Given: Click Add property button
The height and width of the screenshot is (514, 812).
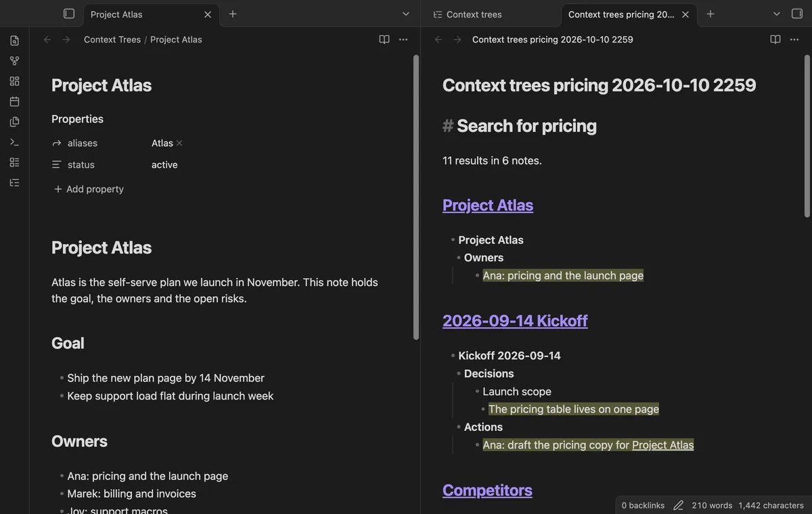Looking at the screenshot, I should point(89,189).
